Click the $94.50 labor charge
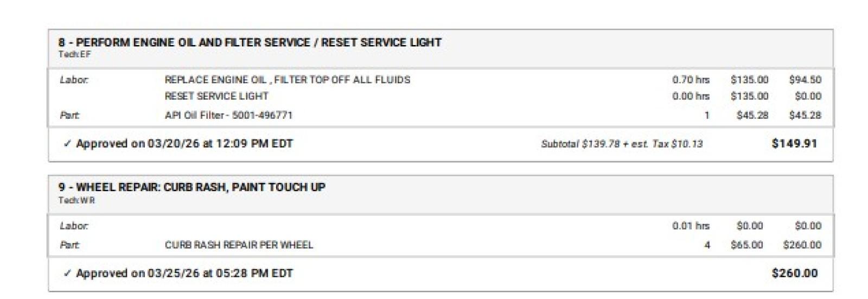Screen dimensions: 868x299 805,80
